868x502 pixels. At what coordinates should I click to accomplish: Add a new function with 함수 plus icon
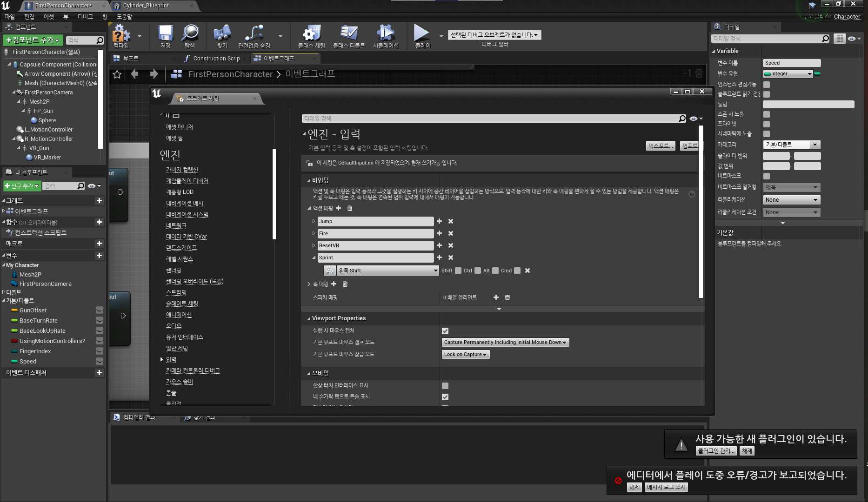click(x=99, y=222)
